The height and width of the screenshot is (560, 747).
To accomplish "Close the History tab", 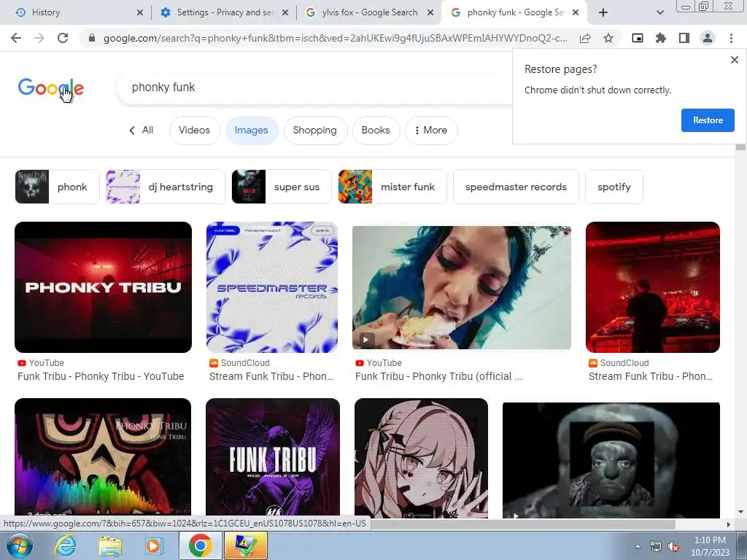I will [139, 12].
